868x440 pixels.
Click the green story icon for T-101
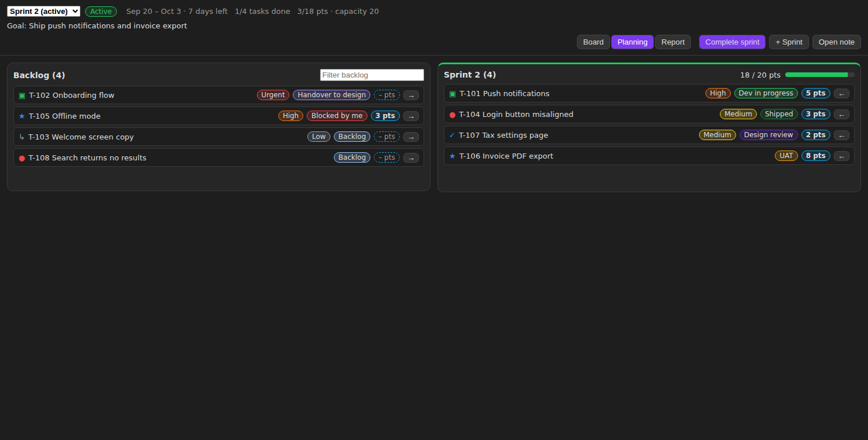(x=453, y=94)
